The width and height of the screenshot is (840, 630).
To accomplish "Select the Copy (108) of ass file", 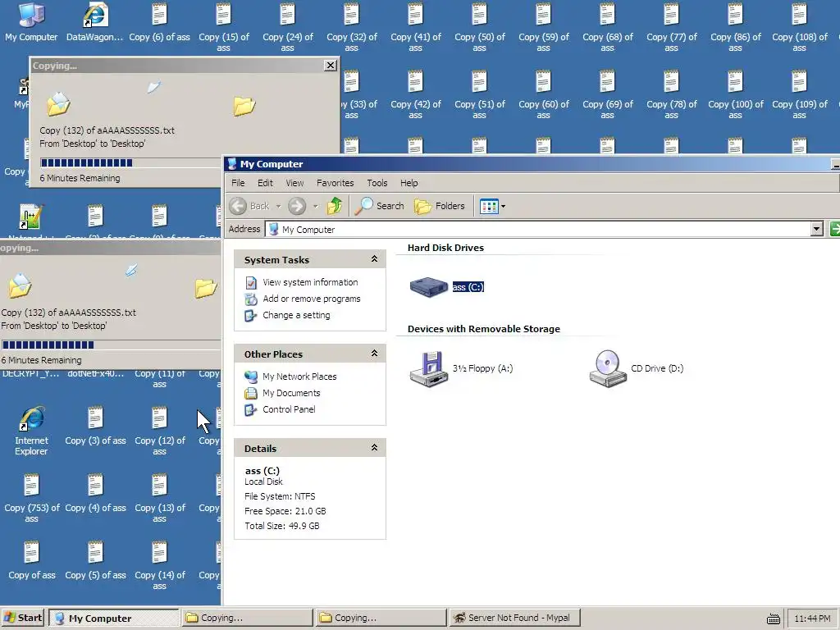I will 799,27.
